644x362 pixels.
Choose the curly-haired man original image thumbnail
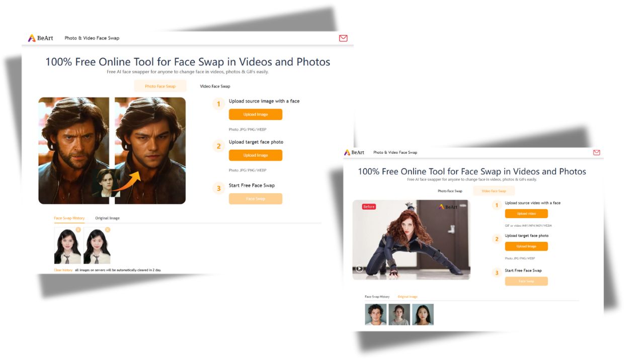(x=376, y=314)
